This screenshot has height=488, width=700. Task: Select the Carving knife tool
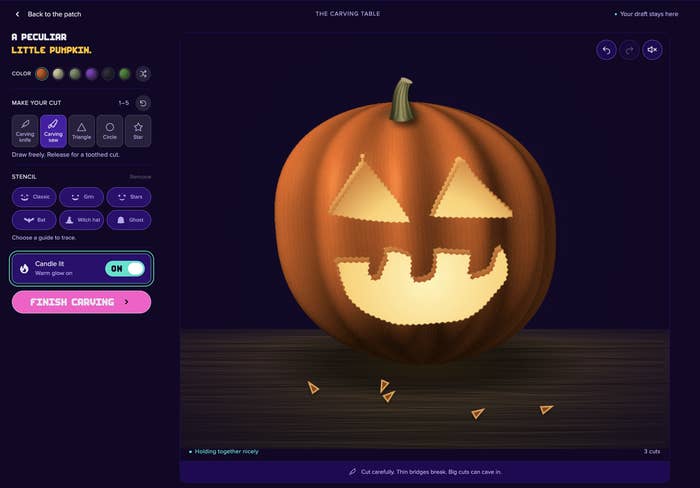click(25, 131)
